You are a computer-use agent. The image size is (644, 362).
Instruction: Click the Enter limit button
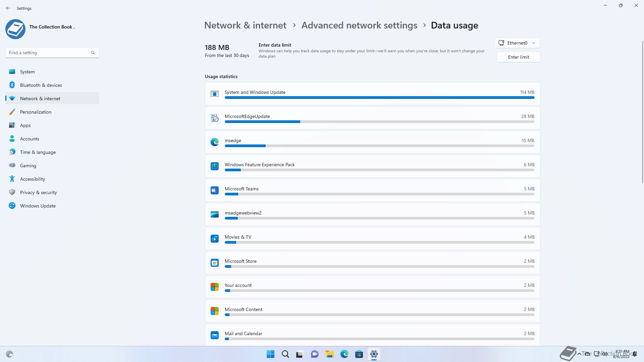click(518, 57)
